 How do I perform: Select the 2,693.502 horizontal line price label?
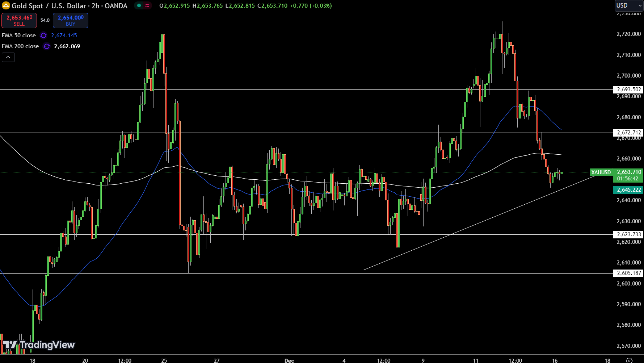tap(629, 89)
